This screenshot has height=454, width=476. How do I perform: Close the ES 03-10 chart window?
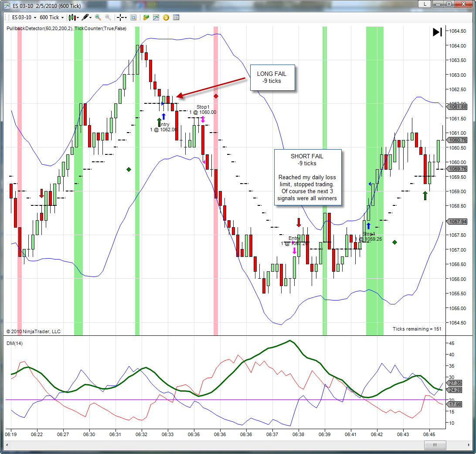click(x=463, y=4)
